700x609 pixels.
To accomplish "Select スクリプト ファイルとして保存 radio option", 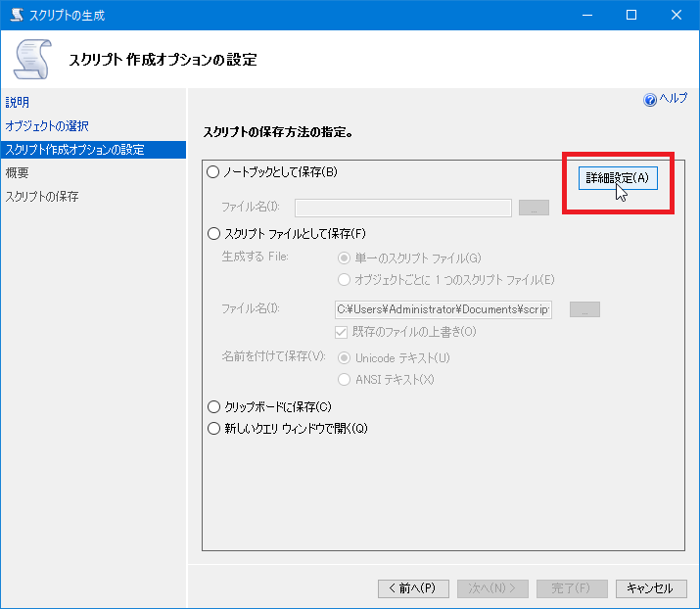I will click(214, 234).
